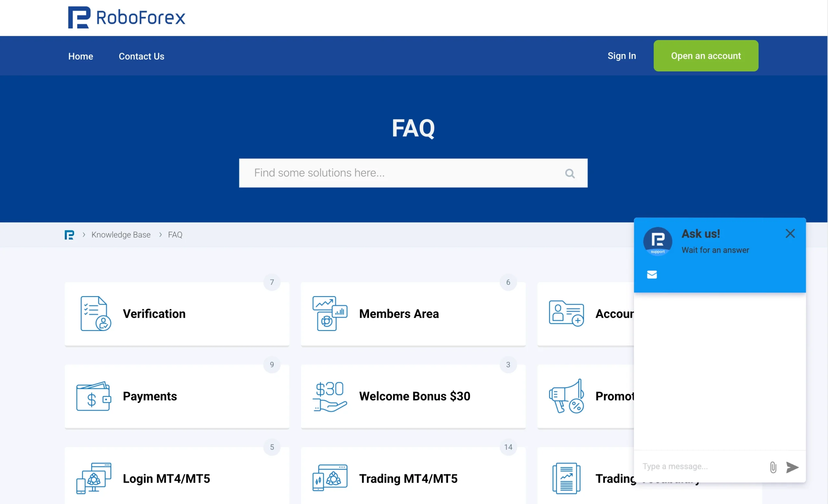Click the Sign In link
The image size is (828, 504).
622,56
